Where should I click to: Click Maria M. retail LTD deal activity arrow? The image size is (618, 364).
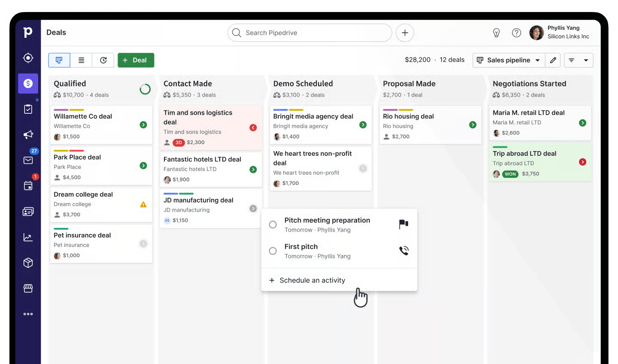(x=582, y=123)
